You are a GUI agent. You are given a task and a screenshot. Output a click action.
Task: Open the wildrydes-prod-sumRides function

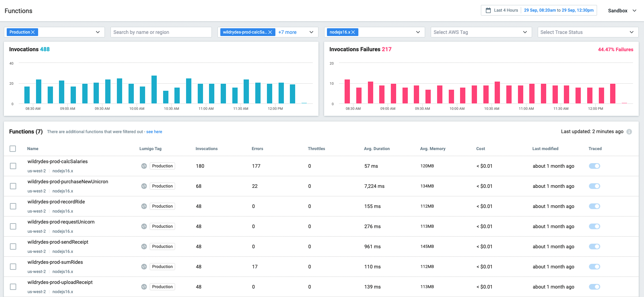click(x=55, y=262)
